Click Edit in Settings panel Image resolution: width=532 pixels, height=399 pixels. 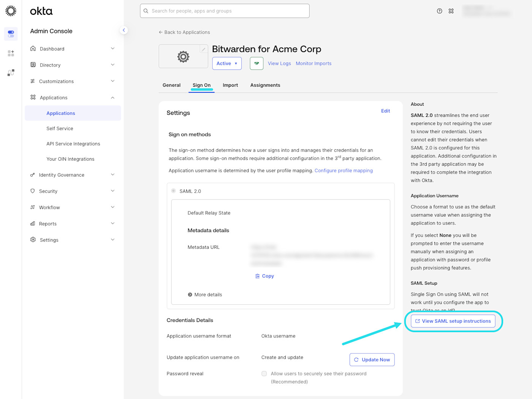click(385, 111)
